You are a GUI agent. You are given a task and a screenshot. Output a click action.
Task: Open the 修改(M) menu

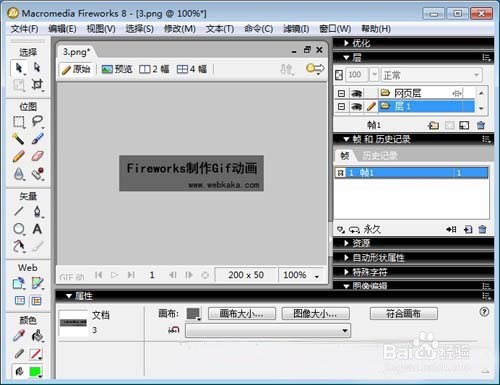pos(180,29)
